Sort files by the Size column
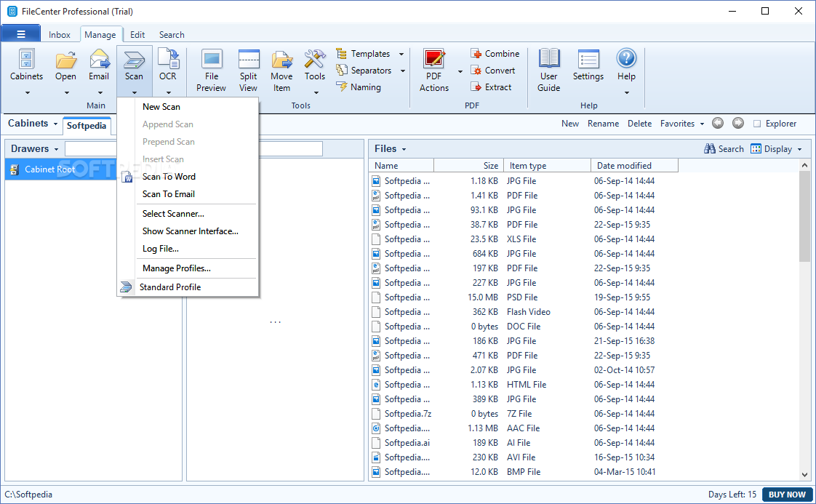Viewport: 816px width, 504px height. pyautogui.click(x=468, y=166)
